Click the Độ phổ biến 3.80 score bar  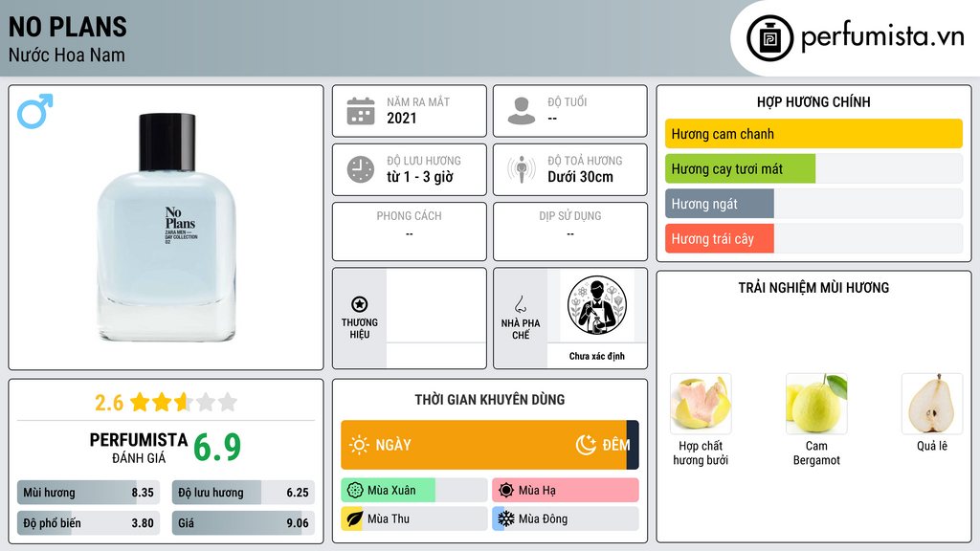pos(88,523)
